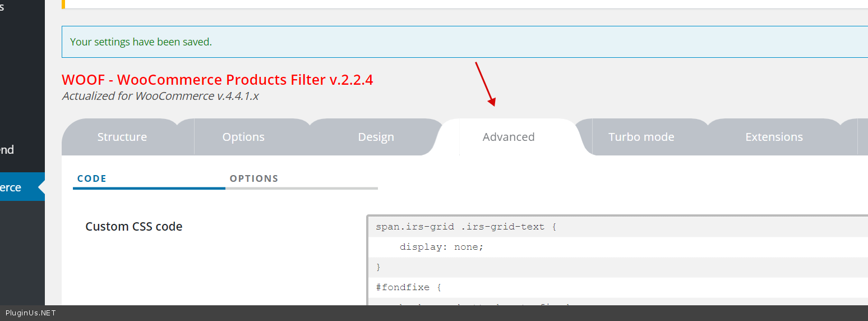Click inside the Custom CSS code textarea
868x321 pixels.
617,267
